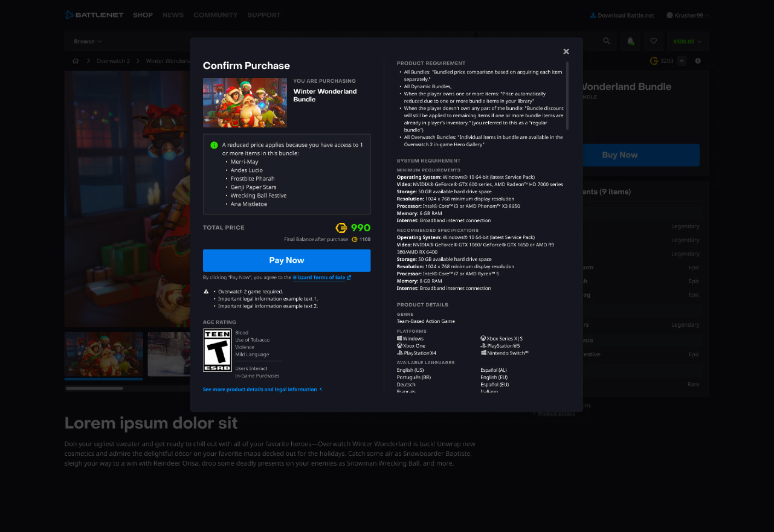The width and height of the screenshot is (774, 532).
Task: Open the SHOP menu
Action: (x=143, y=15)
